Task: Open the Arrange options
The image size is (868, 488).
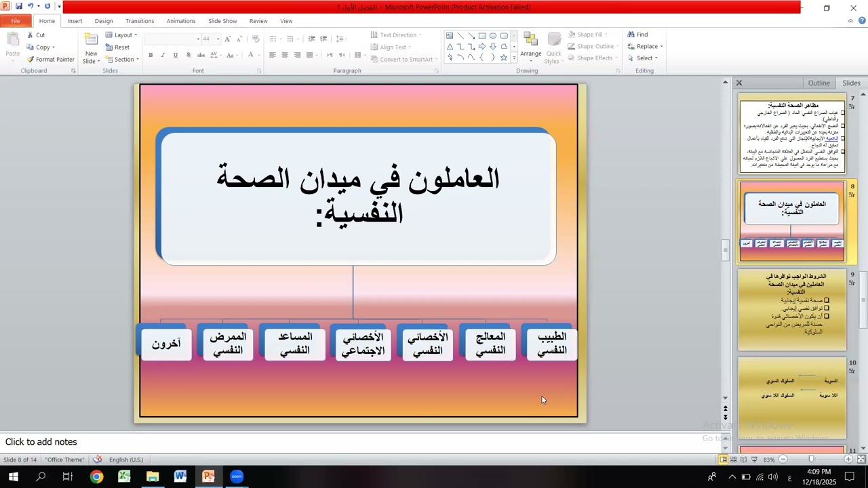Action: pos(531,47)
